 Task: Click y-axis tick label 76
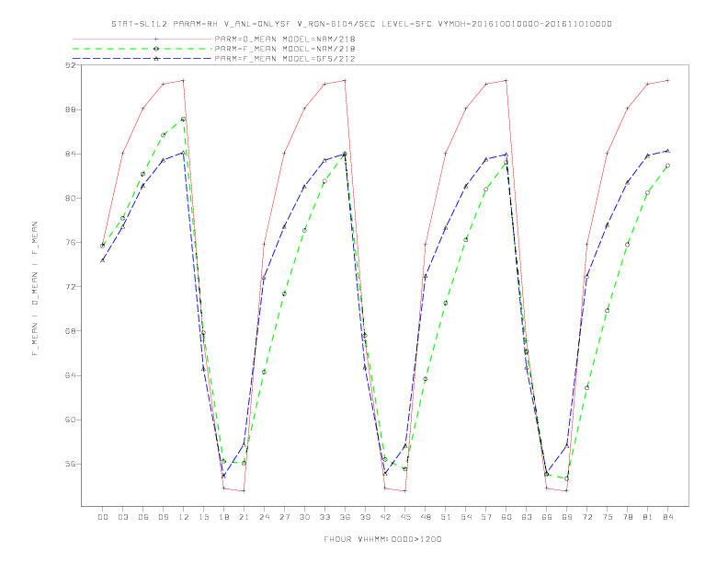point(70,243)
